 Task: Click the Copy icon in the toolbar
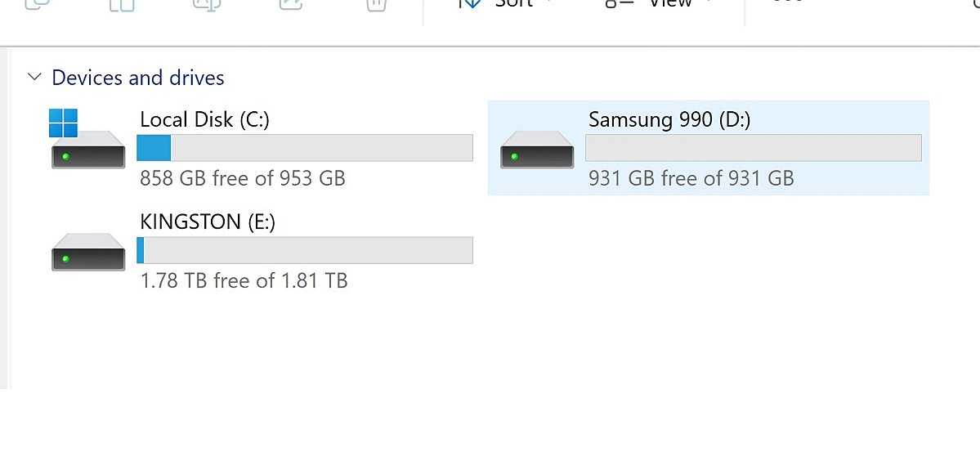[37, 4]
